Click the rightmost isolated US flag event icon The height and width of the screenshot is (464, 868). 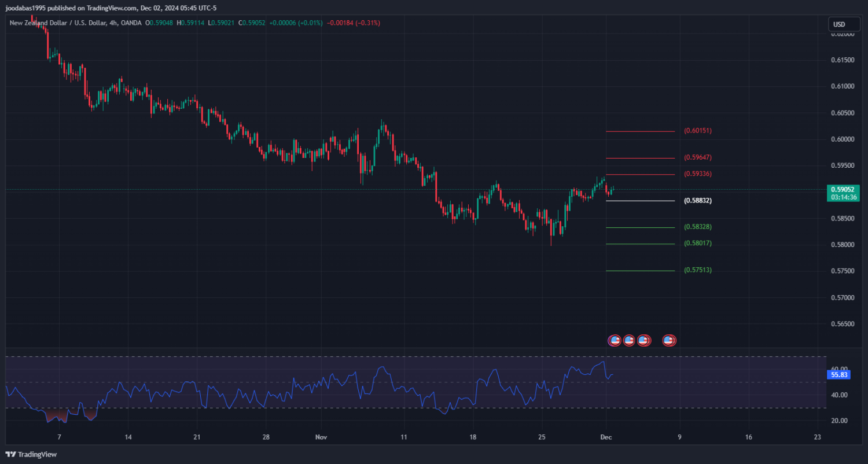[669, 341]
